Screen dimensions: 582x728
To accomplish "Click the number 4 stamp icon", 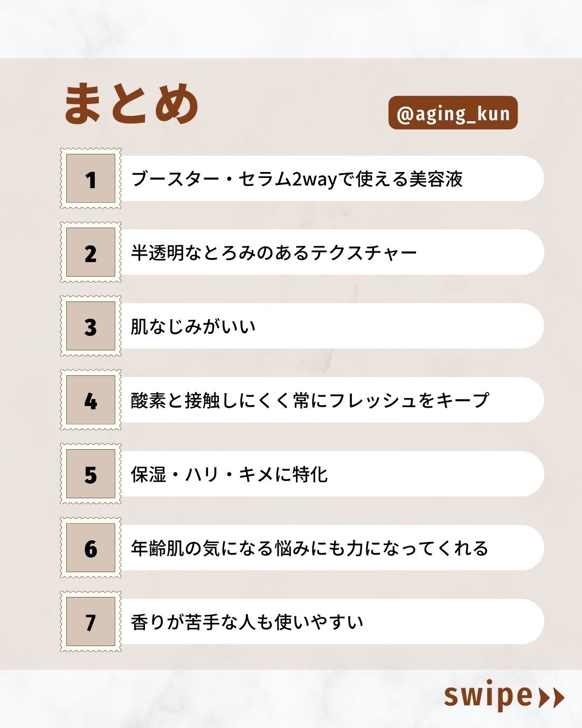I will 91,400.
